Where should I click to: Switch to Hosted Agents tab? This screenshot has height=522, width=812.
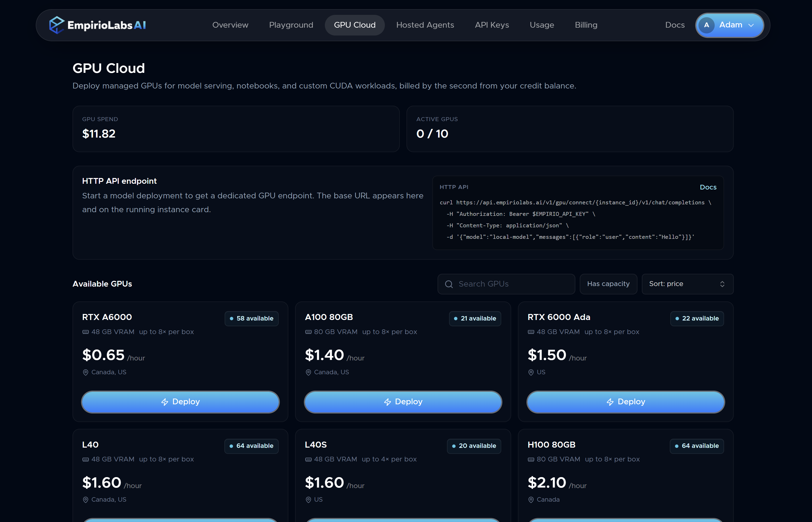[x=425, y=25]
